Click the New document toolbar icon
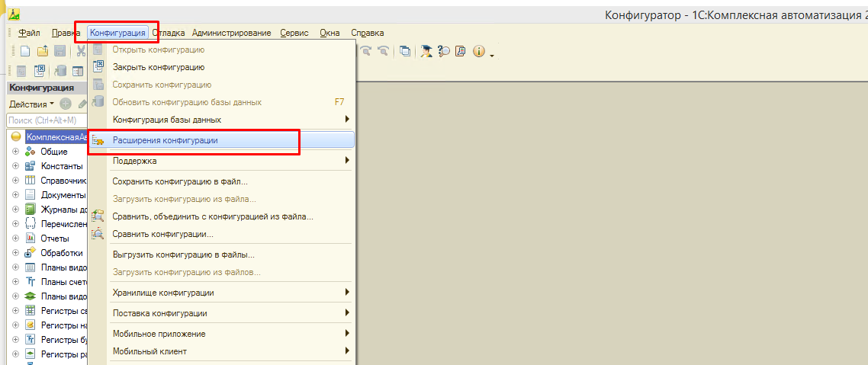Screen dimensions: 868x365 click(25, 51)
